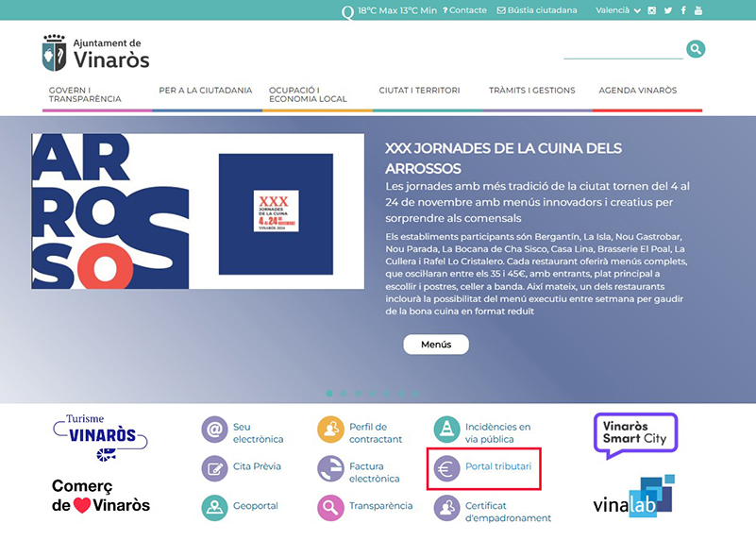Click the Portal tributari euro icon

pyautogui.click(x=446, y=469)
